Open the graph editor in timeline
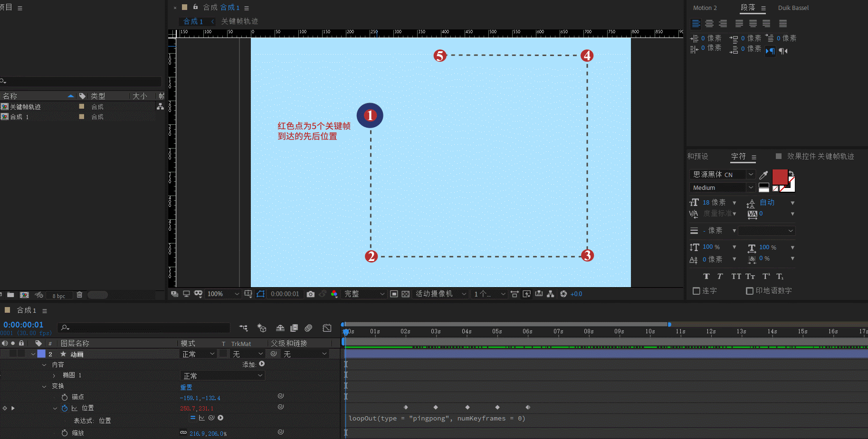 [x=327, y=328]
